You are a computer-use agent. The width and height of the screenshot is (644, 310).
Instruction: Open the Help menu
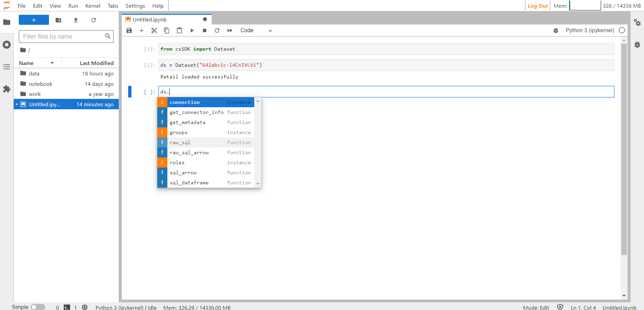[x=158, y=6]
